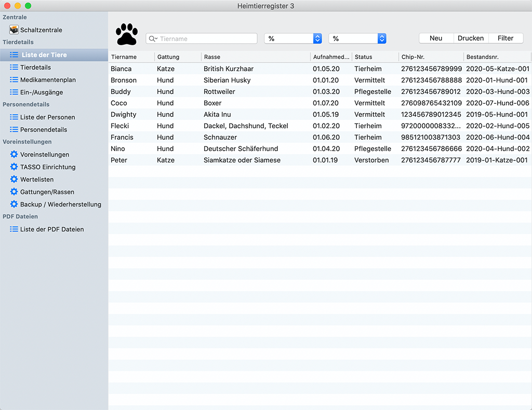
Task: Select the Buddy row name
Action: (121, 92)
